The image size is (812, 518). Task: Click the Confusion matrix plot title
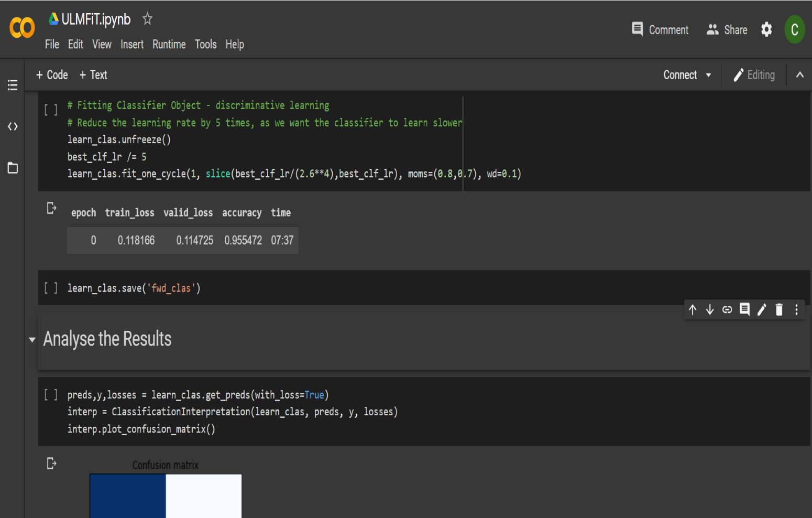click(x=165, y=465)
